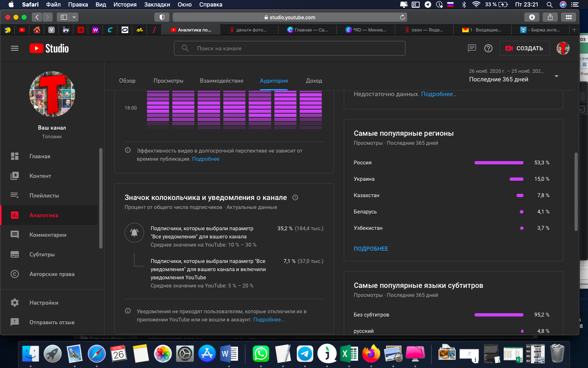The width and height of the screenshot is (588, 368).
Task: Click the СОЗДАТЬ button
Action: click(525, 48)
